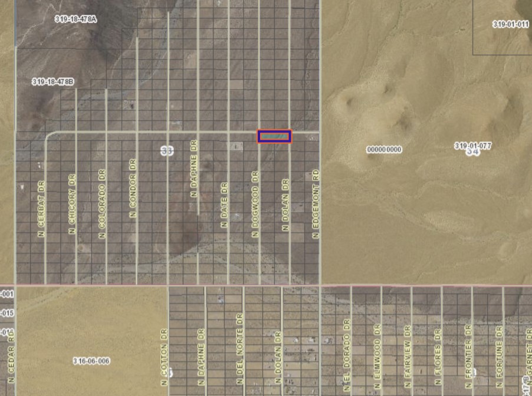532x396 pixels.
Task: Click the section 33 marker
Action: (167, 151)
